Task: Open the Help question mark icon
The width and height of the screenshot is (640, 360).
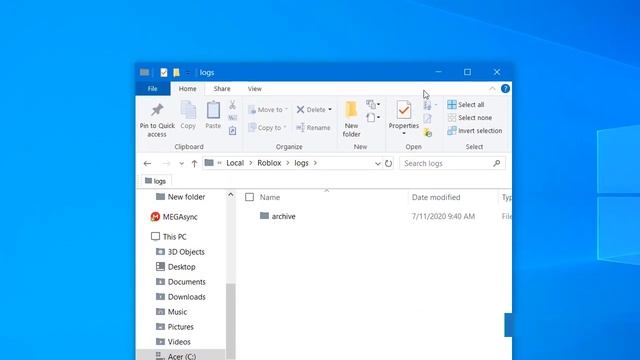Action: (x=505, y=89)
